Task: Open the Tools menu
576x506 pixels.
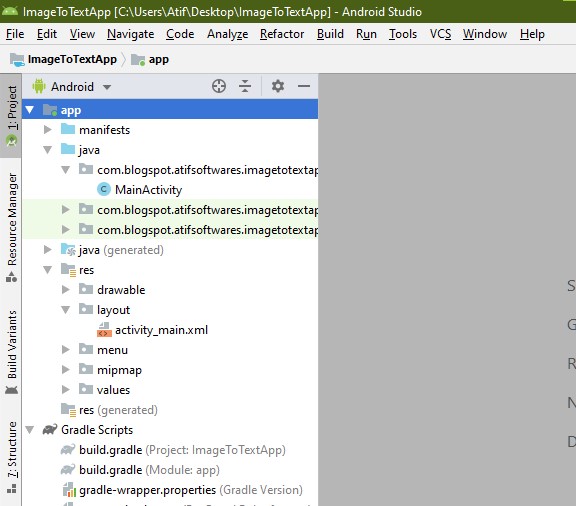Action: click(x=403, y=34)
